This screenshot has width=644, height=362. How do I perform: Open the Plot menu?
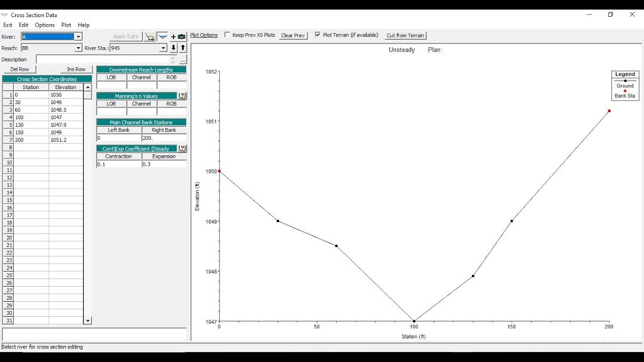66,25
